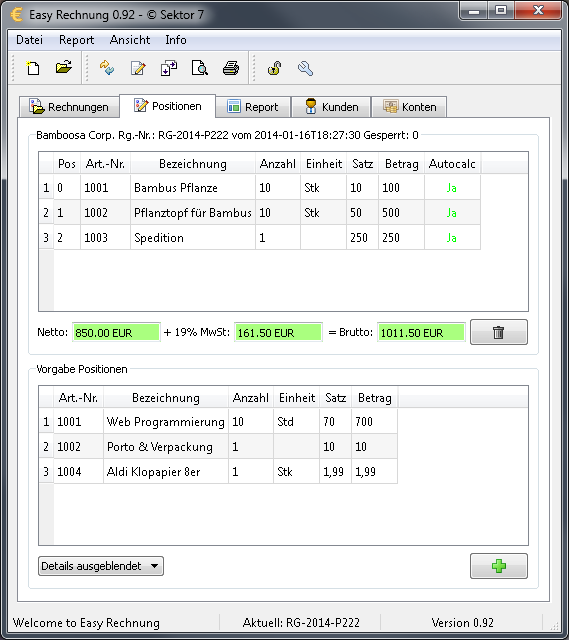
Task: Switch to the Konten tab
Action: point(409,107)
